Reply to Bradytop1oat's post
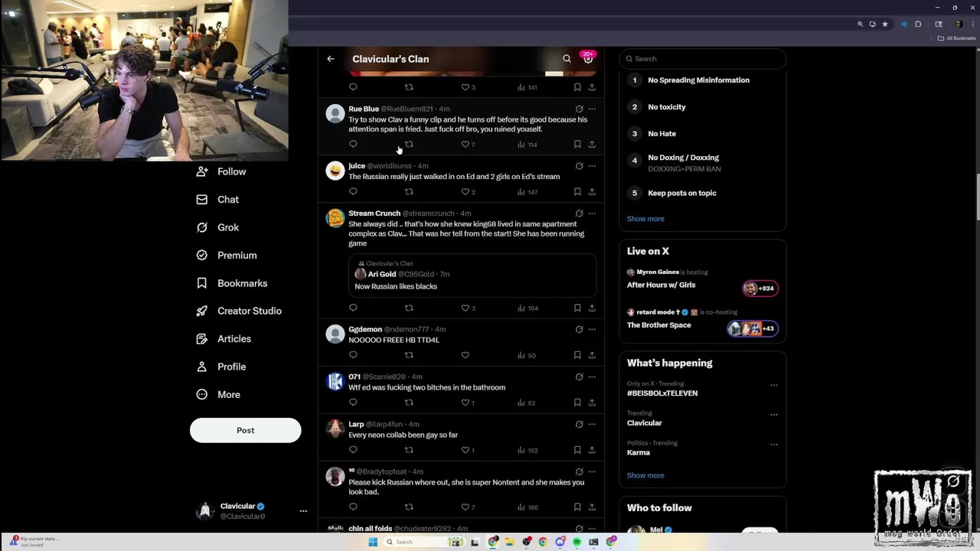Viewport: 980px width, 551px height. (x=353, y=507)
